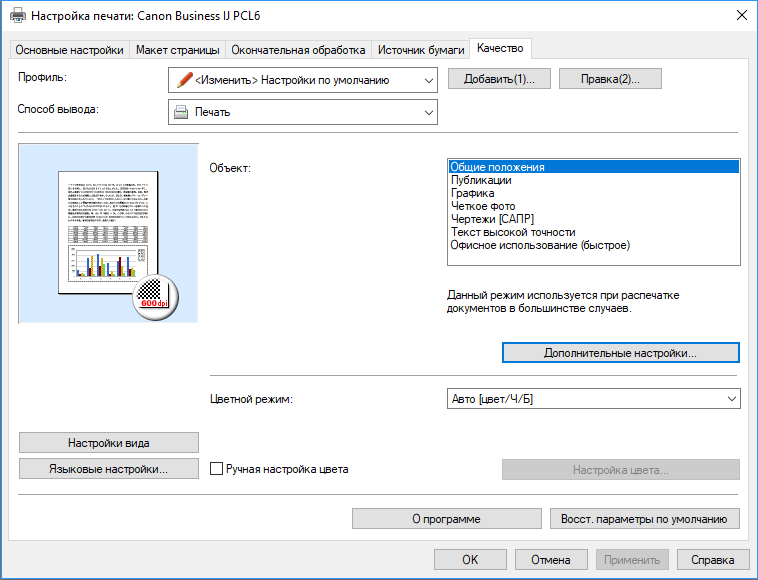Close the print settings dialog

(x=742, y=15)
